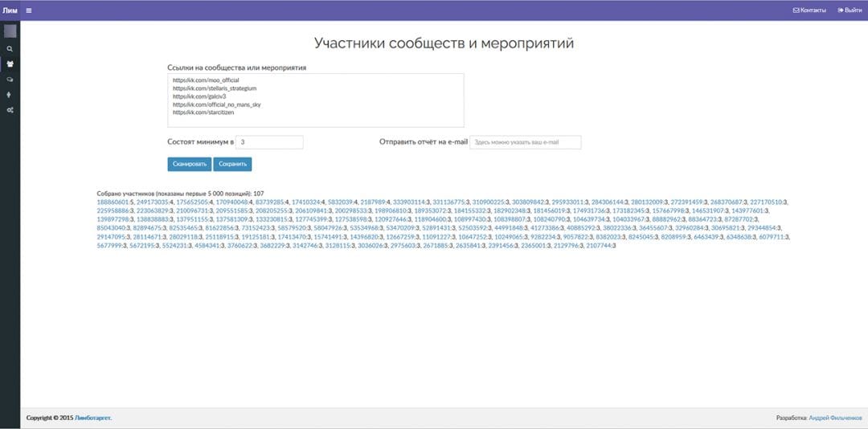The image size is (868, 429).
Task: Open participant ID 295933011
Action: coord(568,202)
